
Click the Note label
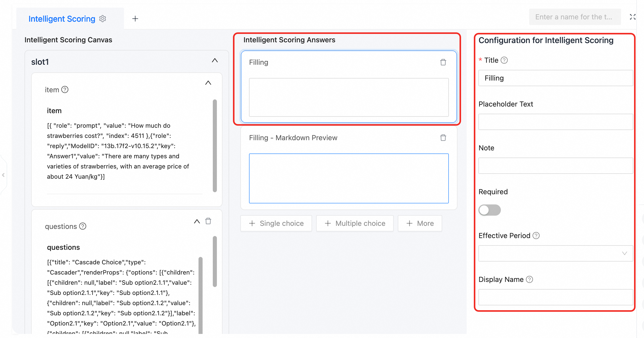click(486, 148)
